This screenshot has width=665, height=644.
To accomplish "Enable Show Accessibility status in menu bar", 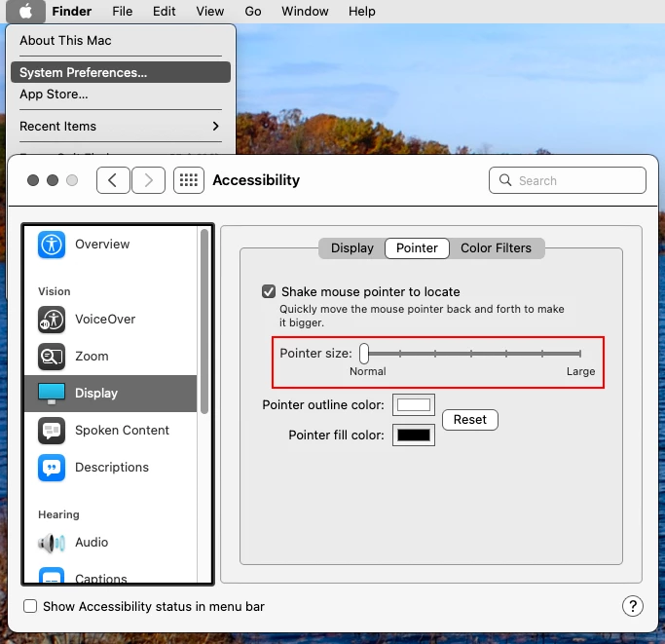I will pos(30,606).
